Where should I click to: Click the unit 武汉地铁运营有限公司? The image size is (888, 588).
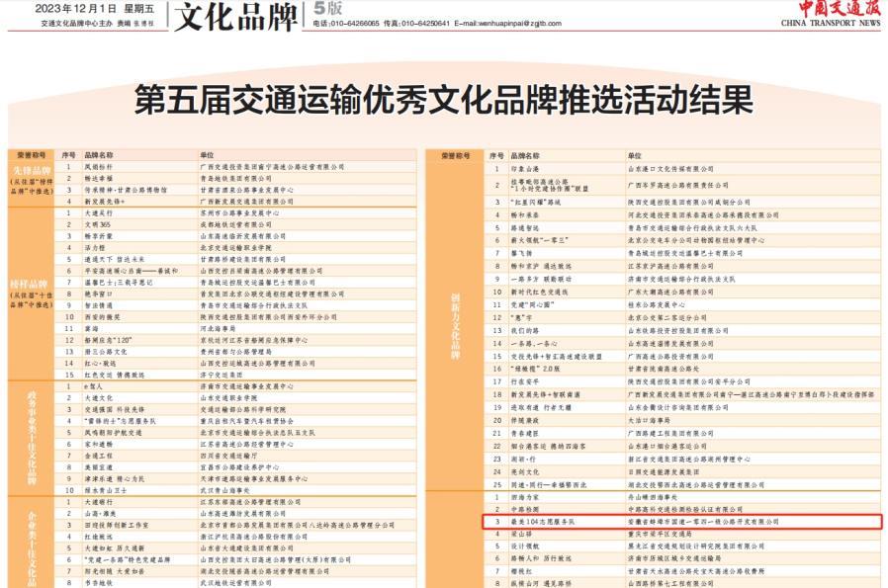coord(235,583)
